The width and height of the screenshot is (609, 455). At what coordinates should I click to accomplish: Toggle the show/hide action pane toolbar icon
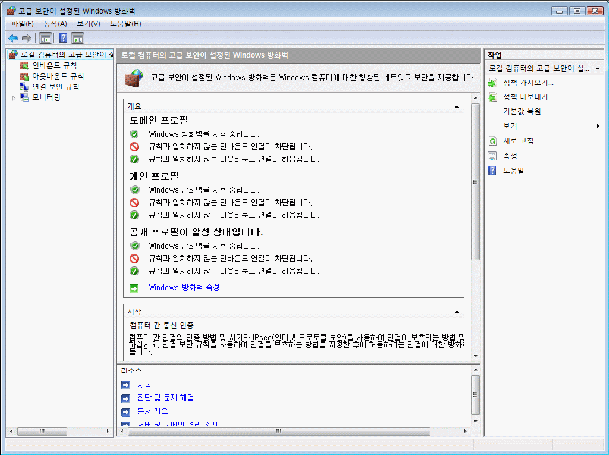[78, 38]
